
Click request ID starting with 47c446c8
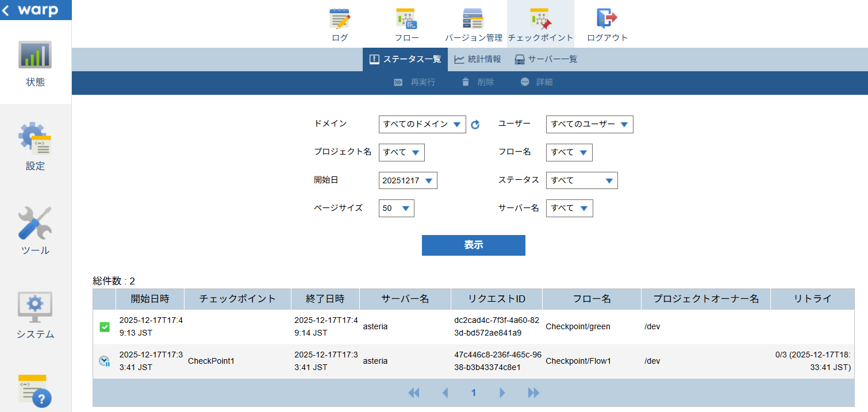coord(497,361)
